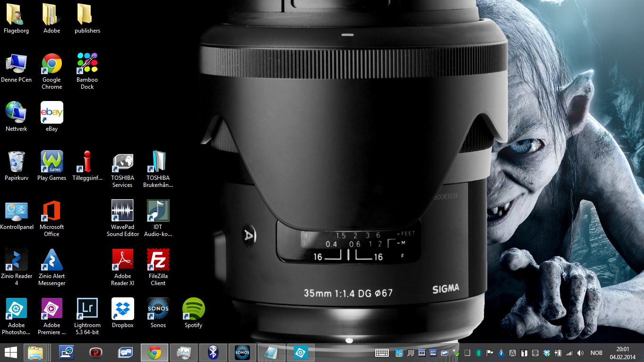Image resolution: width=644 pixels, height=362 pixels.
Task: Switch to Photoshop Elements taskbar window
Action: click(x=301, y=353)
